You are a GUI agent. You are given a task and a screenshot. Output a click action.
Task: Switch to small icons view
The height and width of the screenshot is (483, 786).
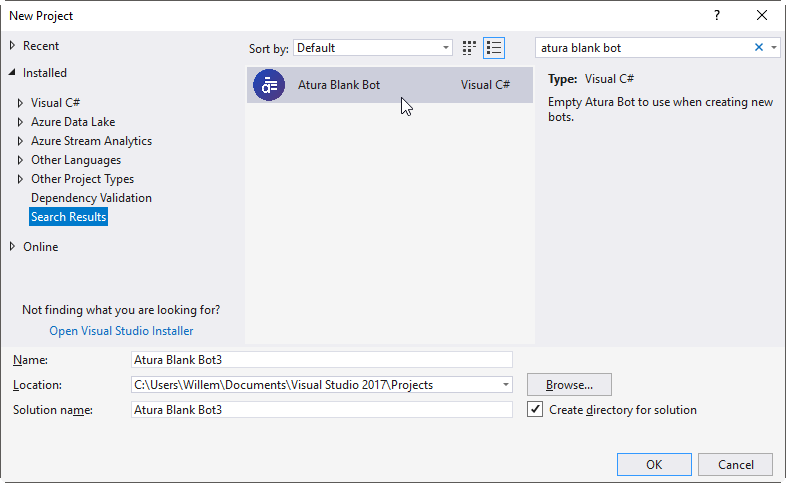(x=469, y=48)
